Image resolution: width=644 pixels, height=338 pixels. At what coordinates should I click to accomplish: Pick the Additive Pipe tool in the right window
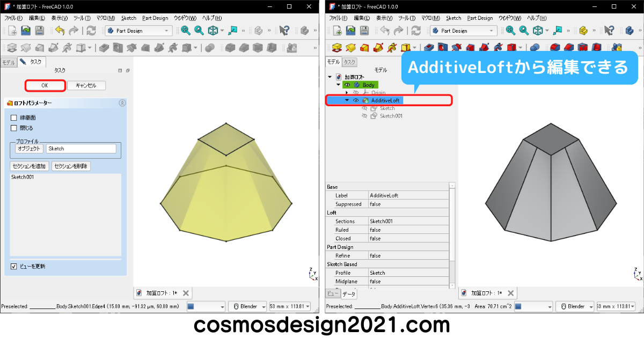(378, 48)
